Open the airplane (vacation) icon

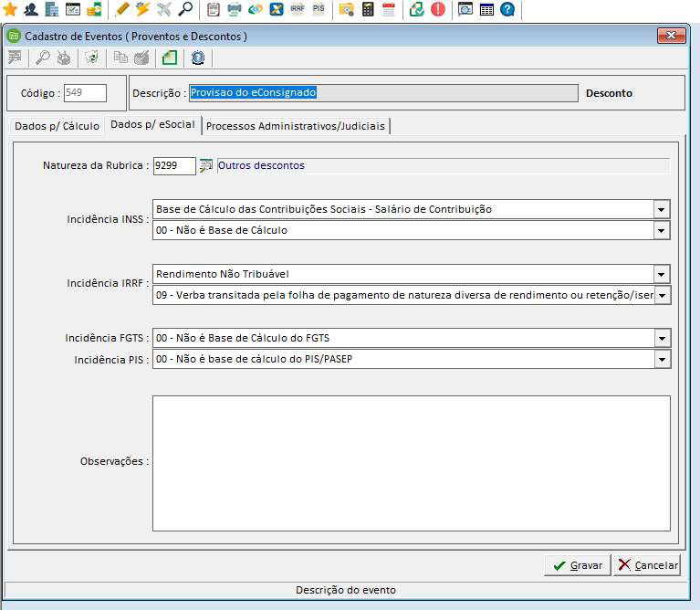(164, 9)
